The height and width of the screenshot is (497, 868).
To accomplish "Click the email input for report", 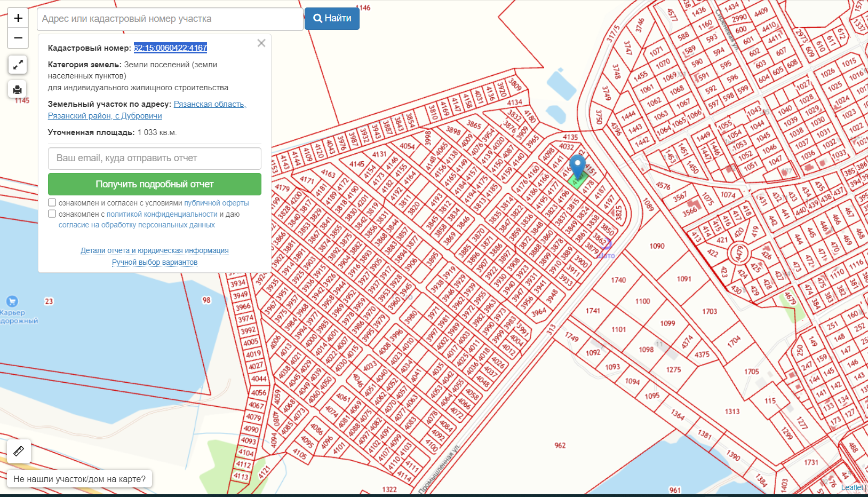I will coord(154,159).
